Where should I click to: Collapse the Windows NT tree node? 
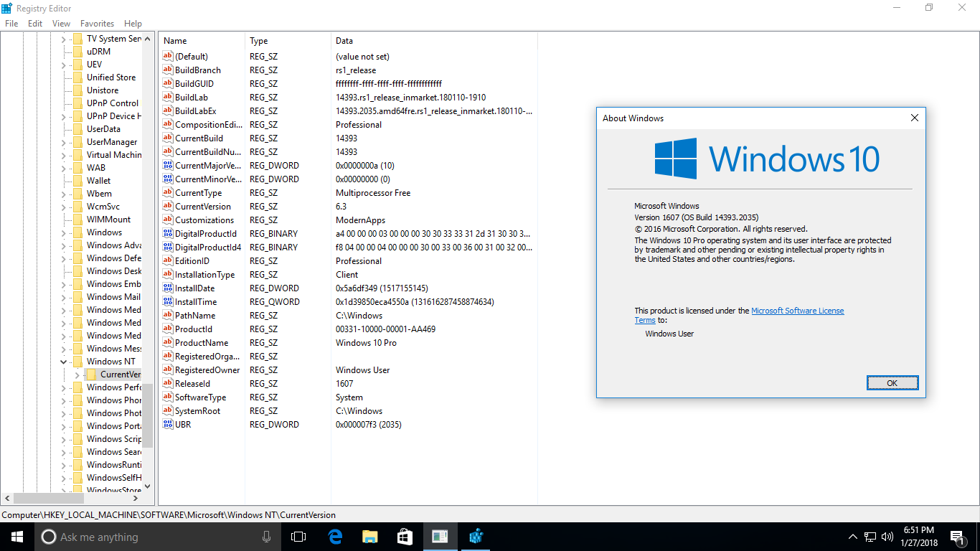pos(63,362)
